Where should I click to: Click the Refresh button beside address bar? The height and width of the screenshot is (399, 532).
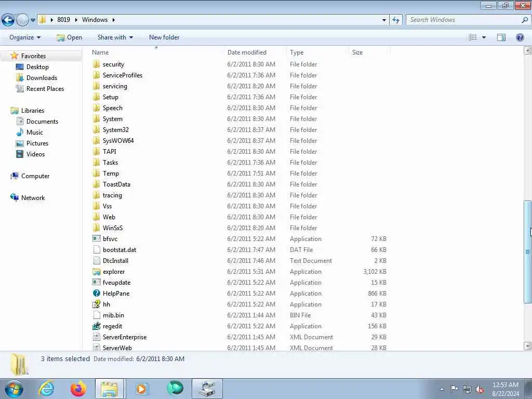coord(395,20)
